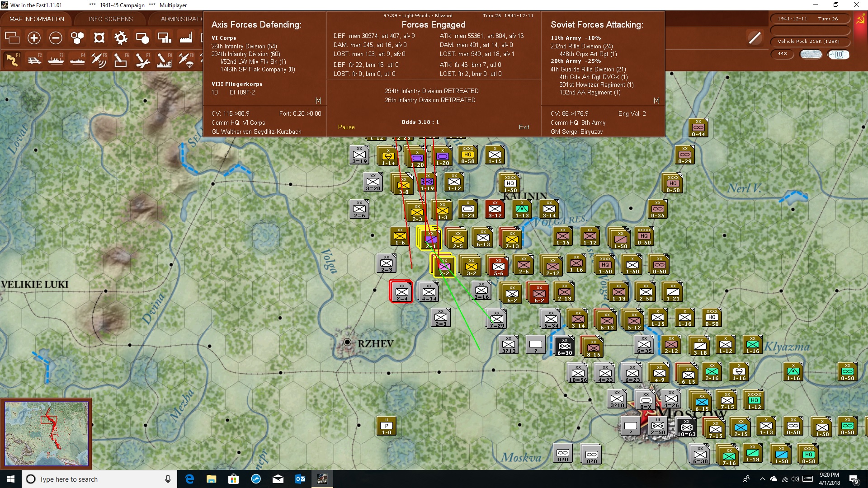Expand the Soviet forces list [v] arrow
The height and width of the screenshot is (488, 868).
[x=656, y=100]
